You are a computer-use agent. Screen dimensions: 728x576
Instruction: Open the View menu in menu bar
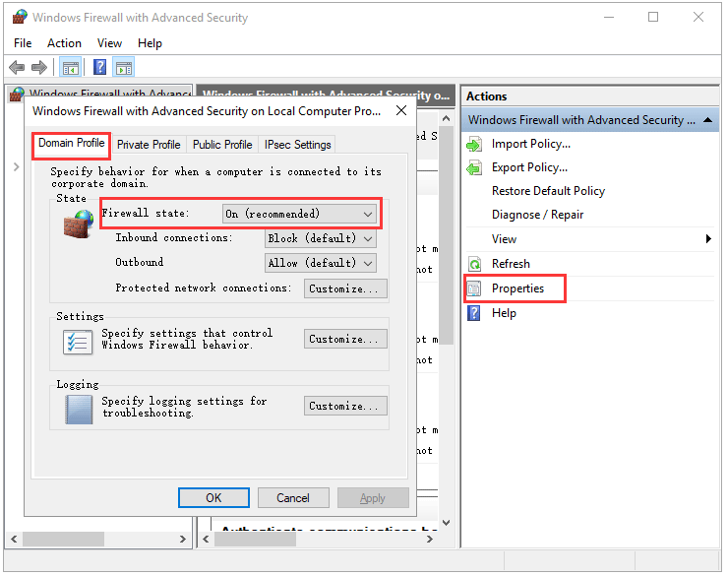[109, 43]
